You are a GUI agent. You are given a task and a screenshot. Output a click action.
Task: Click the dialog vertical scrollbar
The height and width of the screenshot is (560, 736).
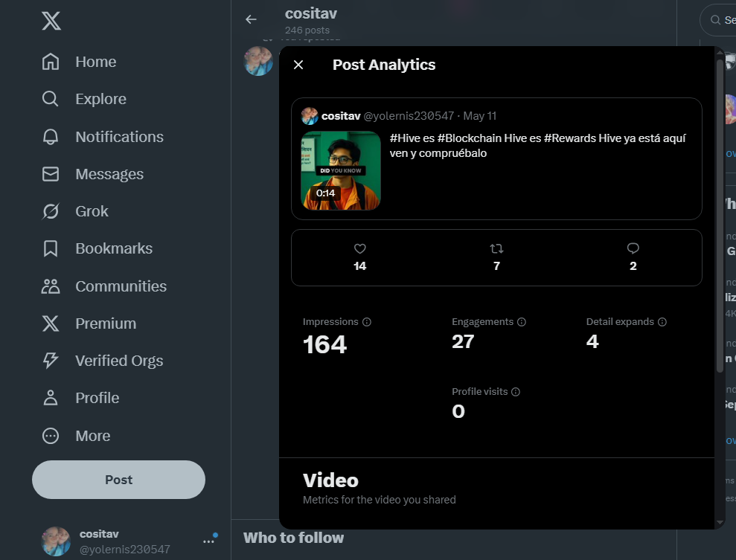(x=720, y=216)
